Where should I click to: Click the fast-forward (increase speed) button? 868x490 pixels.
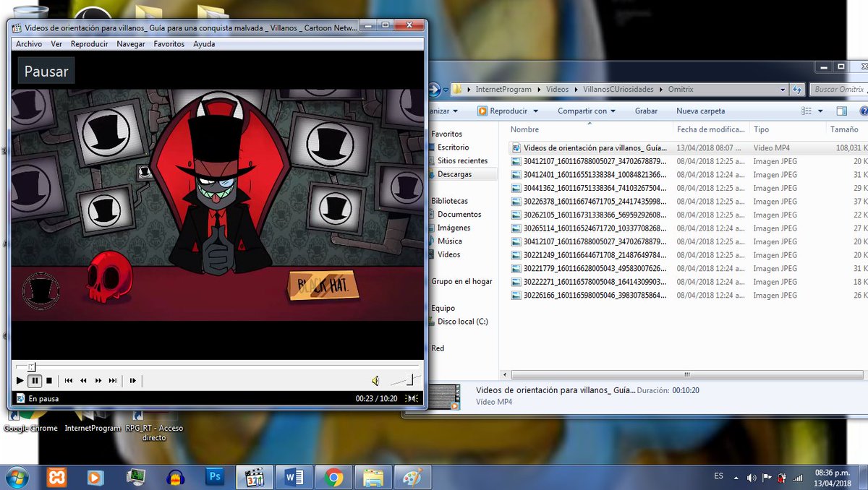(98, 380)
